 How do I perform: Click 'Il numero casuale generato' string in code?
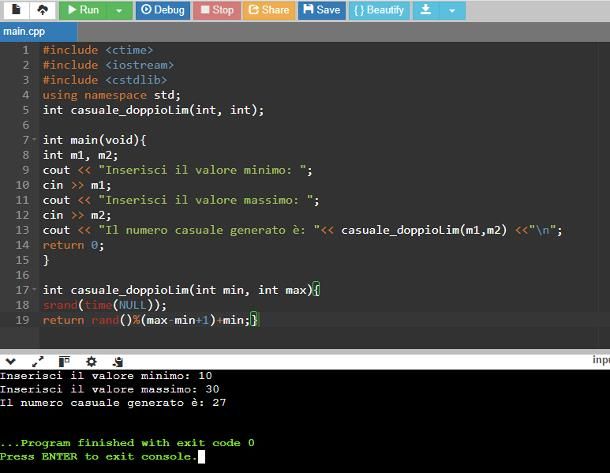[x=209, y=230]
